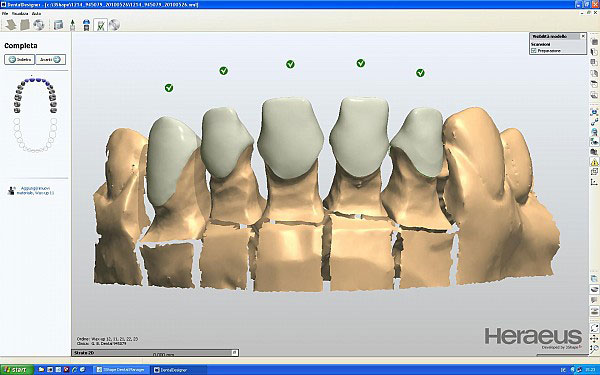The height and width of the screenshot is (375, 600).
Task: Click green checkmark above center left tooth
Action: point(290,64)
